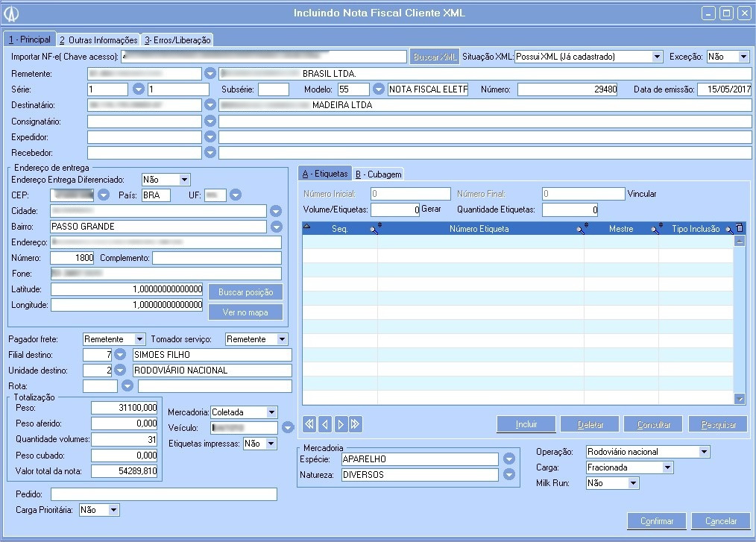This screenshot has width=756, height=542.
Task: Click the Pedido input field
Action: pos(164,494)
